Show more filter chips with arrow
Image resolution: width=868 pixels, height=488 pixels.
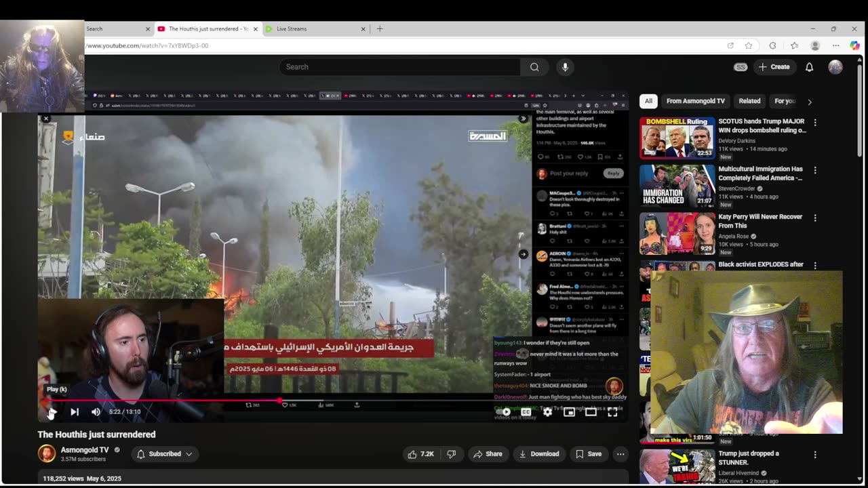coord(809,102)
